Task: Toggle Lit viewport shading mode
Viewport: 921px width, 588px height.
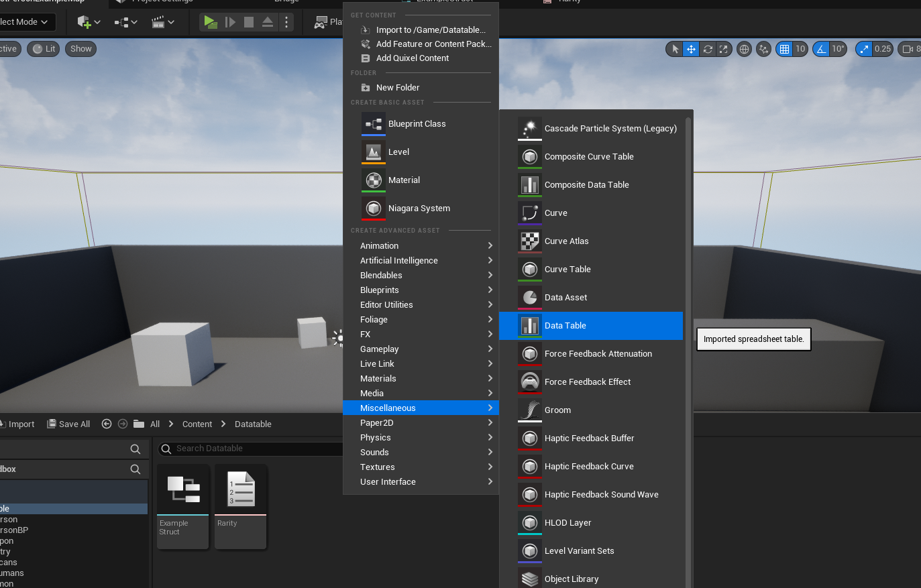Action: pyautogui.click(x=43, y=48)
